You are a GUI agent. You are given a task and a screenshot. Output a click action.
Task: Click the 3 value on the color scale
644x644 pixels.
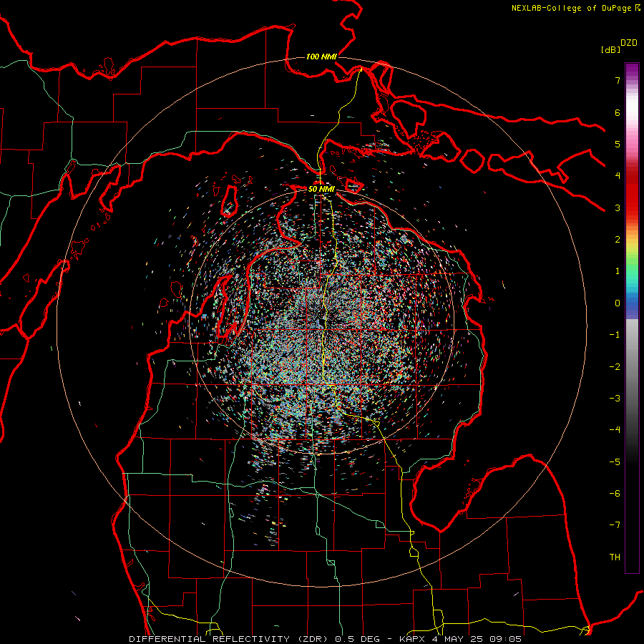pyautogui.click(x=618, y=208)
